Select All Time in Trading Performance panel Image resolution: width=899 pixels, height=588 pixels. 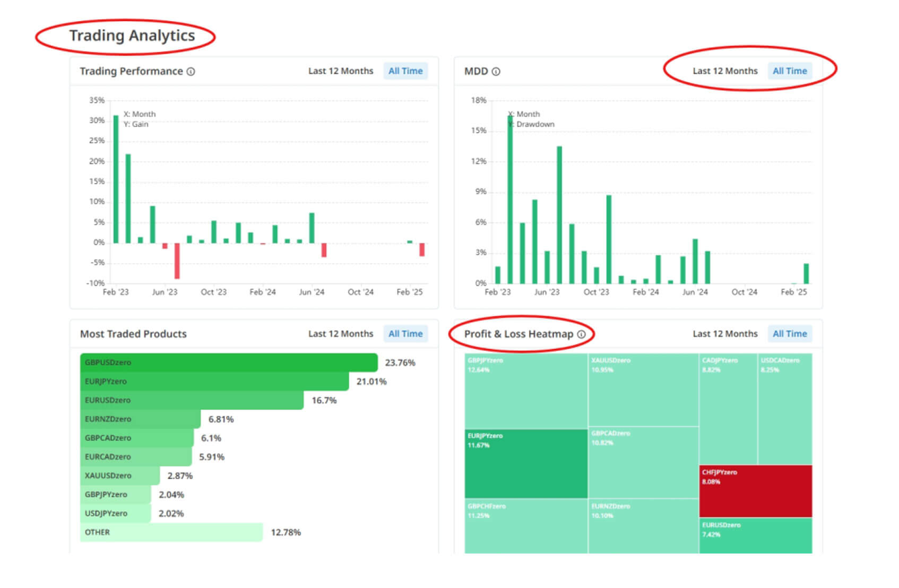pos(405,71)
